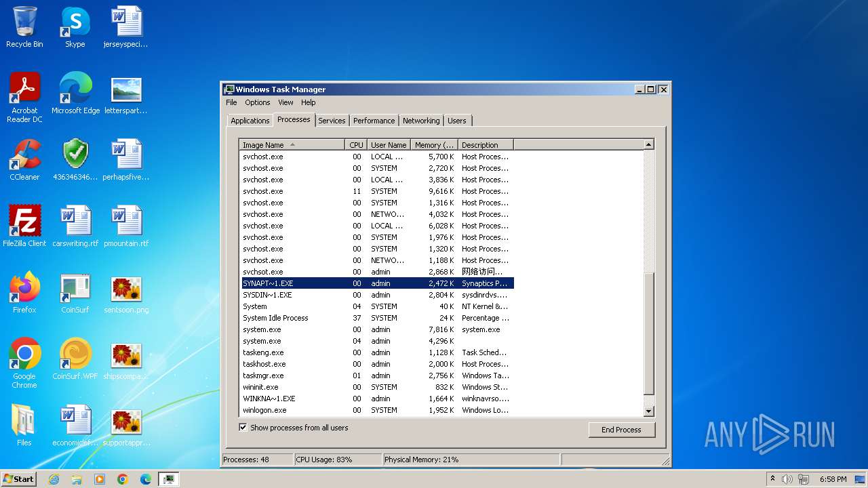Select the System Idle Process row
The image size is (868, 488).
[x=376, y=318]
